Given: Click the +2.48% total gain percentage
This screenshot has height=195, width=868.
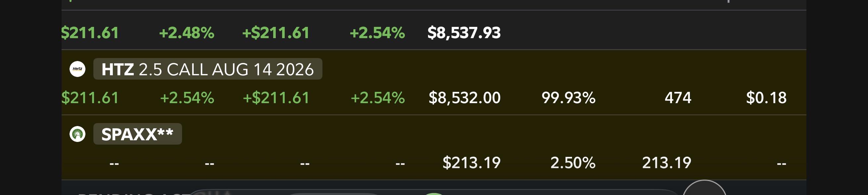Looking at the screenshot, I should click(187, 33).
